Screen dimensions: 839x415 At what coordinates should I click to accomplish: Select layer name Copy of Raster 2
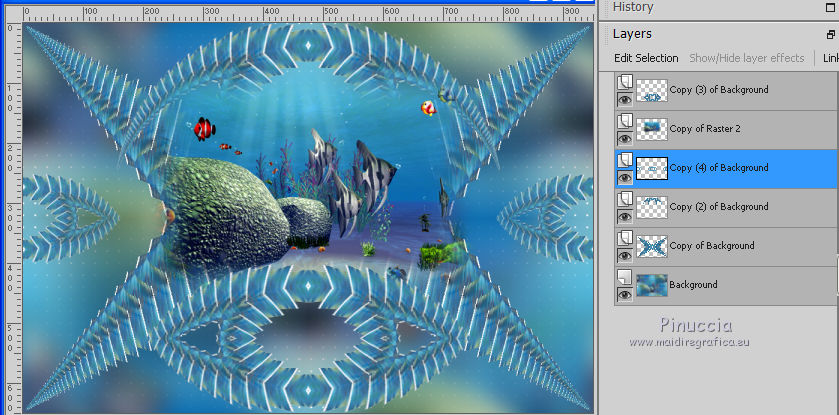pyautogui.click(x=705, y=129)
